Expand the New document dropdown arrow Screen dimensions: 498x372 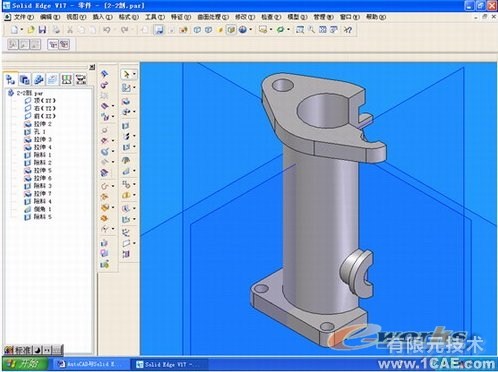tap(22, 30)
